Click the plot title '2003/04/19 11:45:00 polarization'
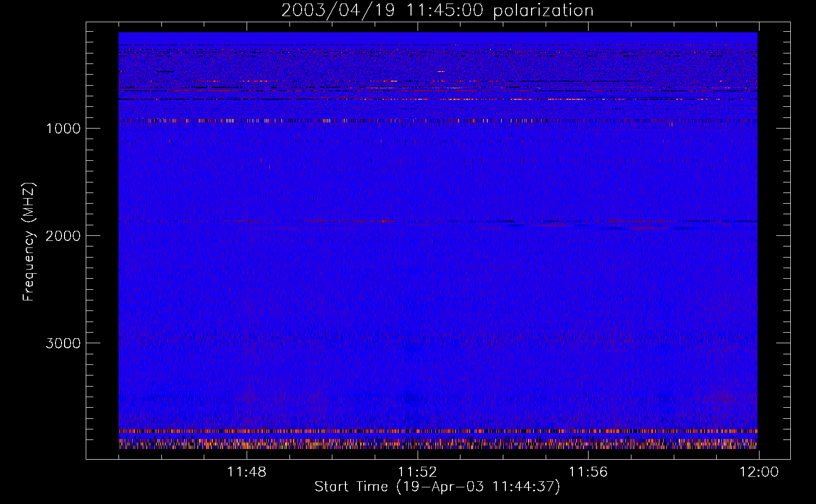The height and width of the screenshot is (504, 816). click(437, 10)
